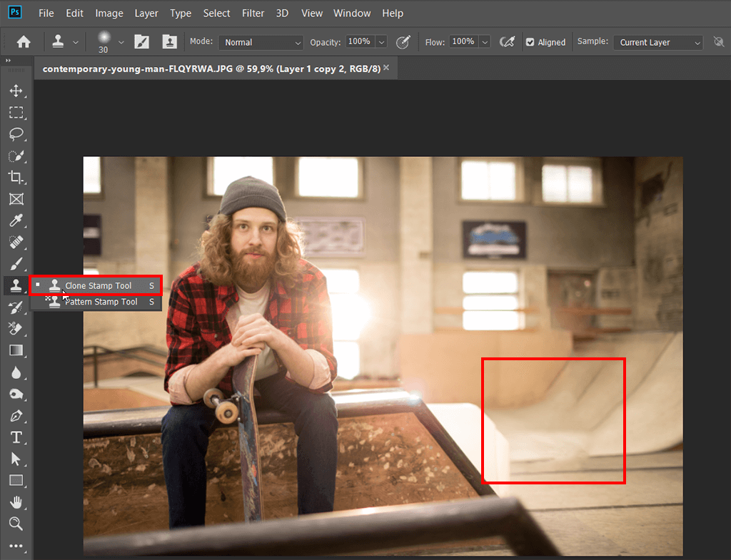Open the Filter menu
Screen dimensions: 731x560
(253, 13)
